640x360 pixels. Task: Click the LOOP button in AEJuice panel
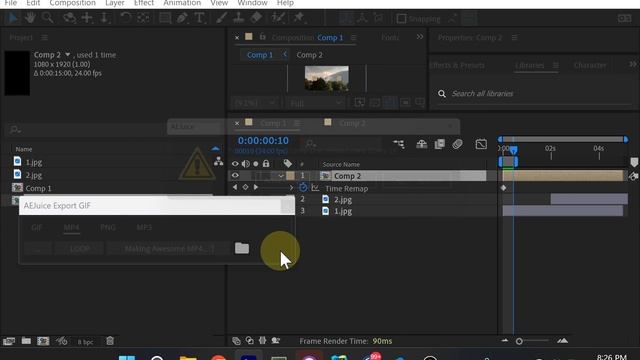coord(80,248)
